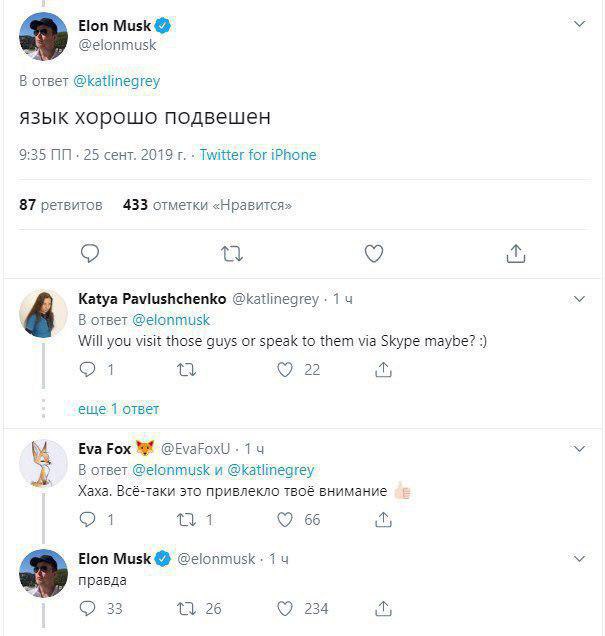Reply to Elon Musk's main tweet

(89, 254)
